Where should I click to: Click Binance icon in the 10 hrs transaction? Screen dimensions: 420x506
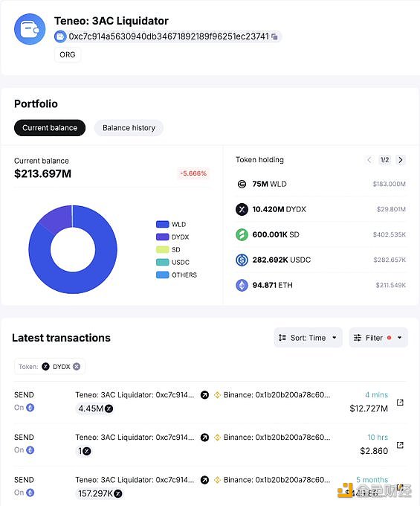pyautogui.click(x=218, y=438)
